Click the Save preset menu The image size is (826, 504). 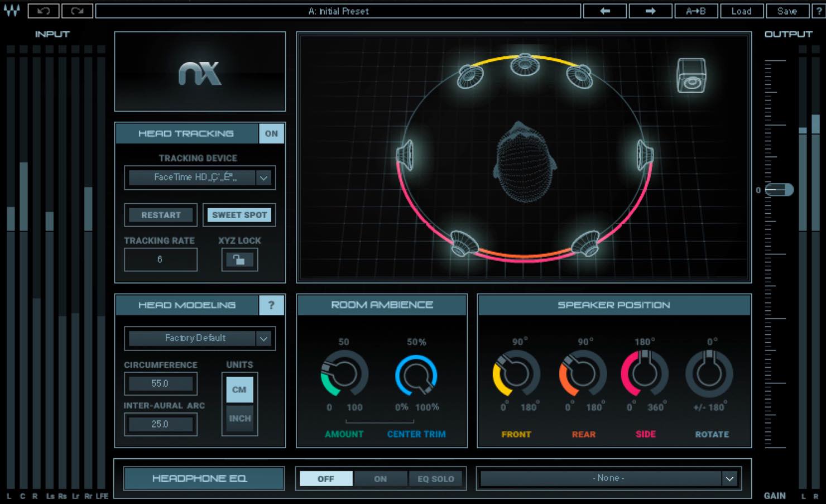[x=787, y=11]
